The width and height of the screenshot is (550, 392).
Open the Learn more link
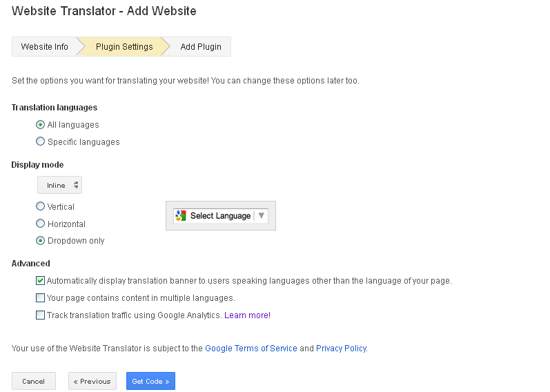(247, 315)
